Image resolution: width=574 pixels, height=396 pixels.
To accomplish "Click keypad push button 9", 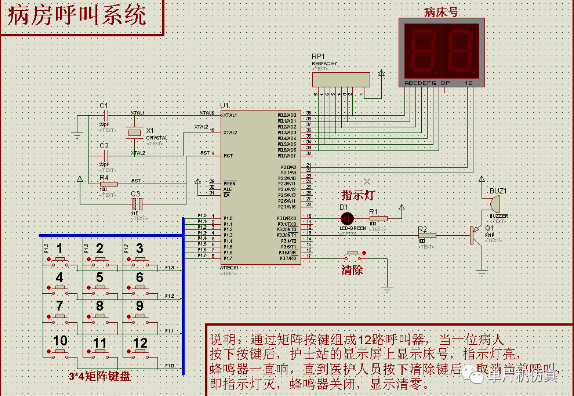I will click(139, 318).
